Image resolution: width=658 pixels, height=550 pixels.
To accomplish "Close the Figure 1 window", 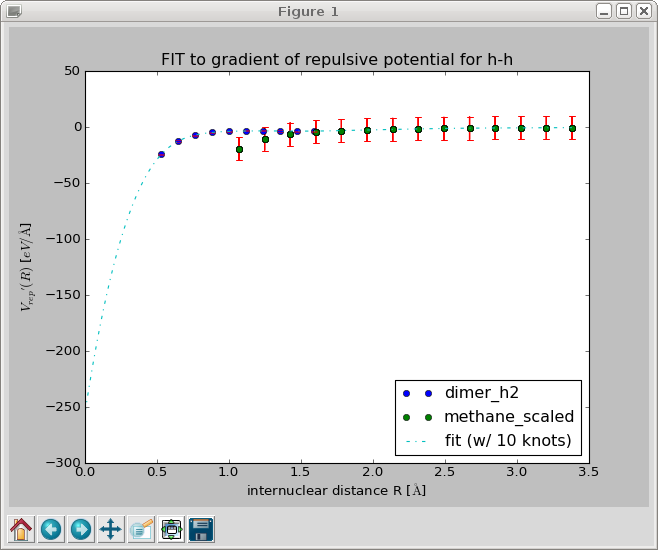I will pos(642,12).
